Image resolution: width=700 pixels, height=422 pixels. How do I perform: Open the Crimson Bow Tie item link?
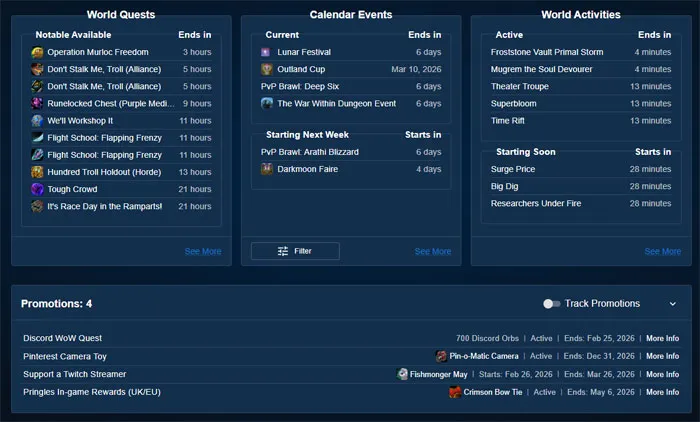tap(493, 392)
